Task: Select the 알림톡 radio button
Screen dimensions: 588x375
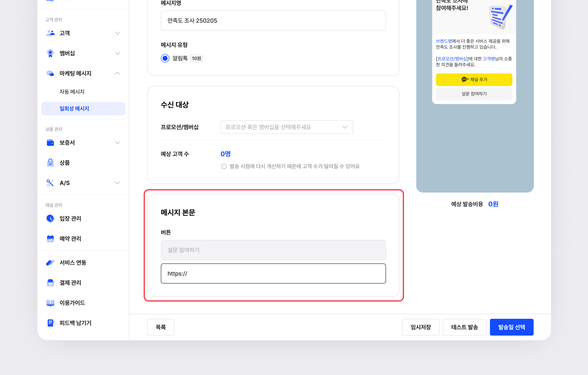Action: [165, 58]
